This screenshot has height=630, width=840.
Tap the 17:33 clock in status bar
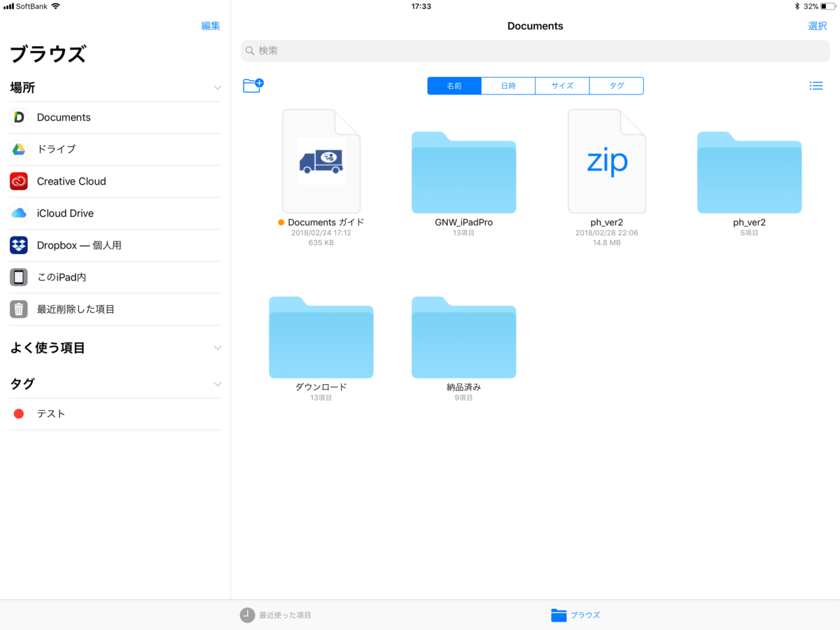coord(421,6)
